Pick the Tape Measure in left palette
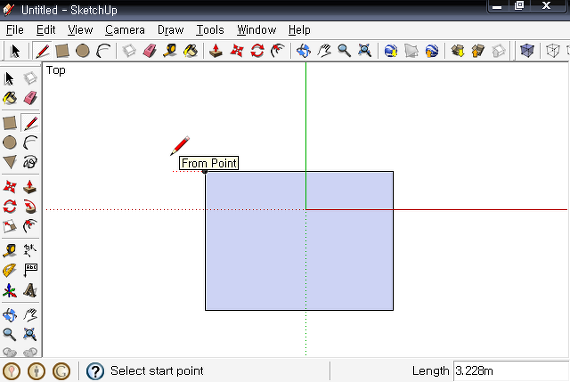This screenshot has width=570, height=382. [10, 251]
